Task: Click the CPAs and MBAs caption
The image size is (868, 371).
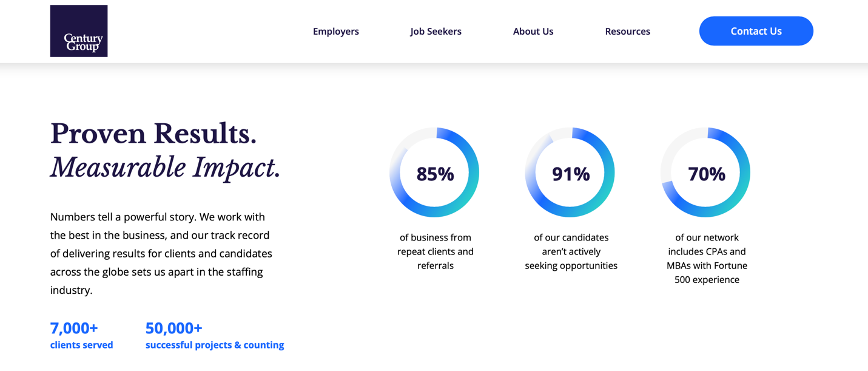Action: (707, 259)
